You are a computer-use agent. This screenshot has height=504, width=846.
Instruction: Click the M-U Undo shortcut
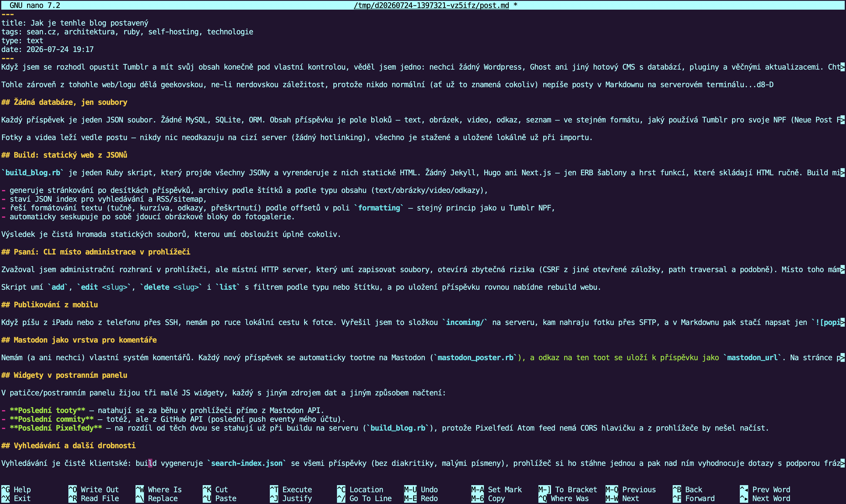(421, 489)
